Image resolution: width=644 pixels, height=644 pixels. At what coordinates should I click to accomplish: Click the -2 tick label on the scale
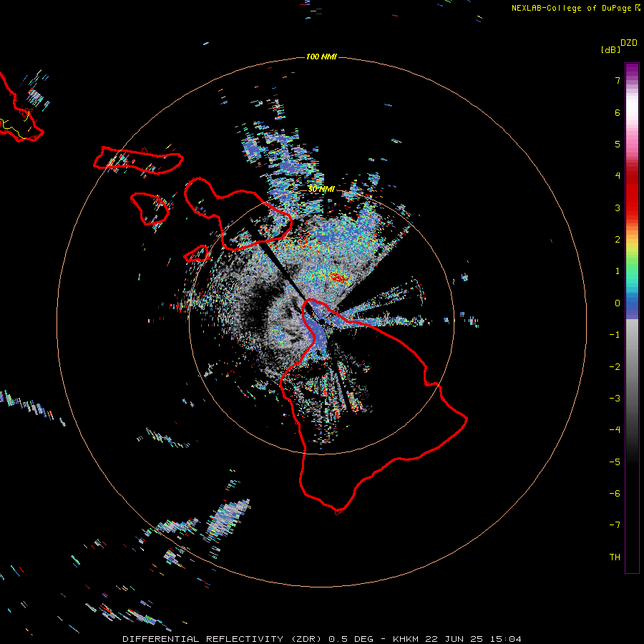[x=615, y=366]
